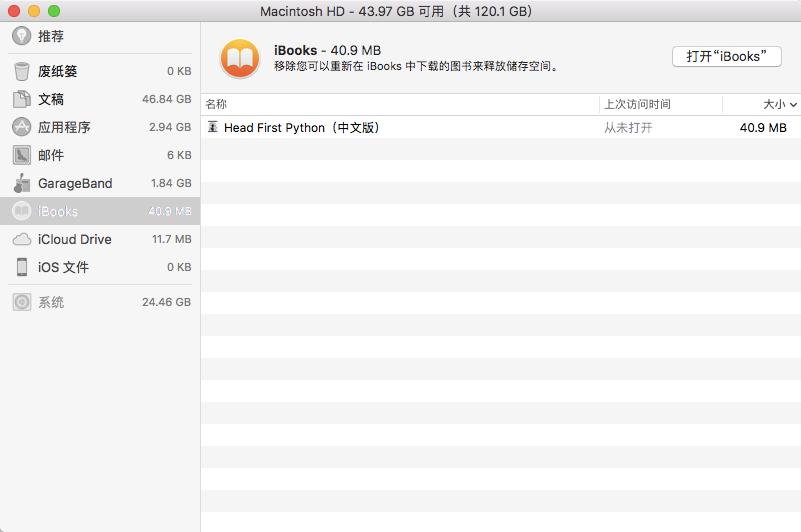Click the mail stamp 邮件 icon
The height and width of the screenshot is (532, 801).
(x=21, y=155)
